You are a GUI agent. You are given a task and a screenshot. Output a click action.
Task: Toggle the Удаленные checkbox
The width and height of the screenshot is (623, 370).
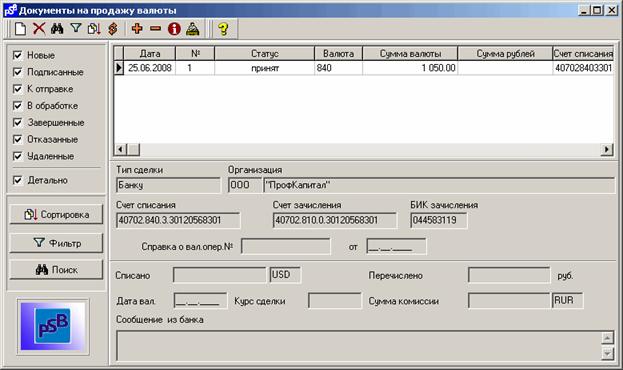click(x=17, y=156)
